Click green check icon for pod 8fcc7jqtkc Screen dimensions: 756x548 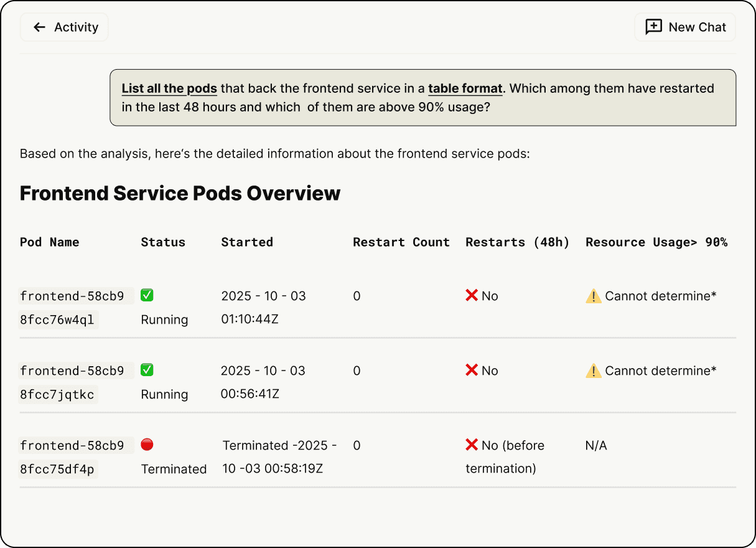[147, 370]
